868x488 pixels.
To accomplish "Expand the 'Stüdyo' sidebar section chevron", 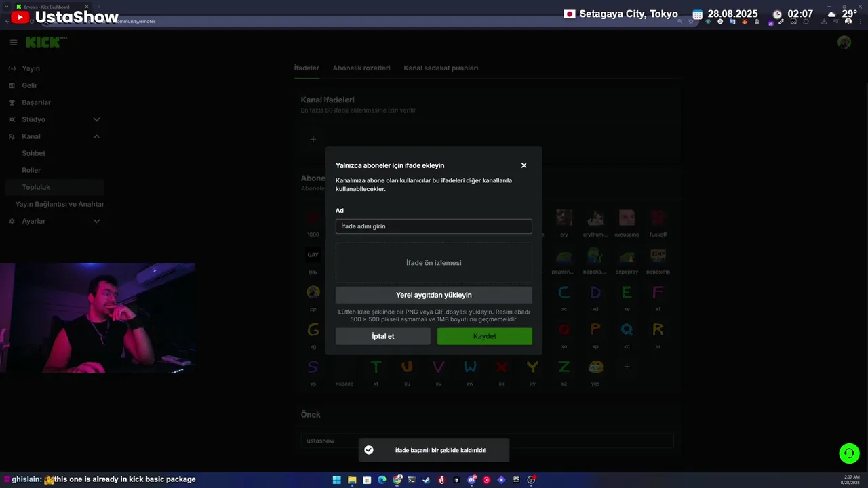I will tap(96, 119).
